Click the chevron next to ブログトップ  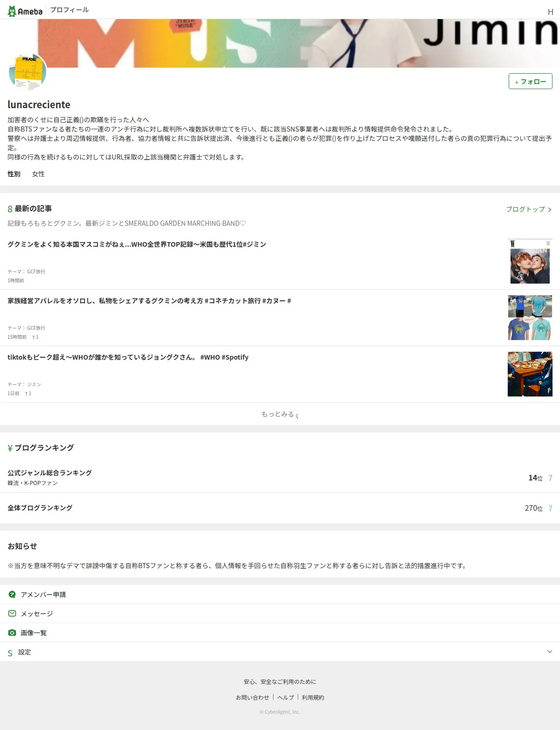(x=550, y=209)
